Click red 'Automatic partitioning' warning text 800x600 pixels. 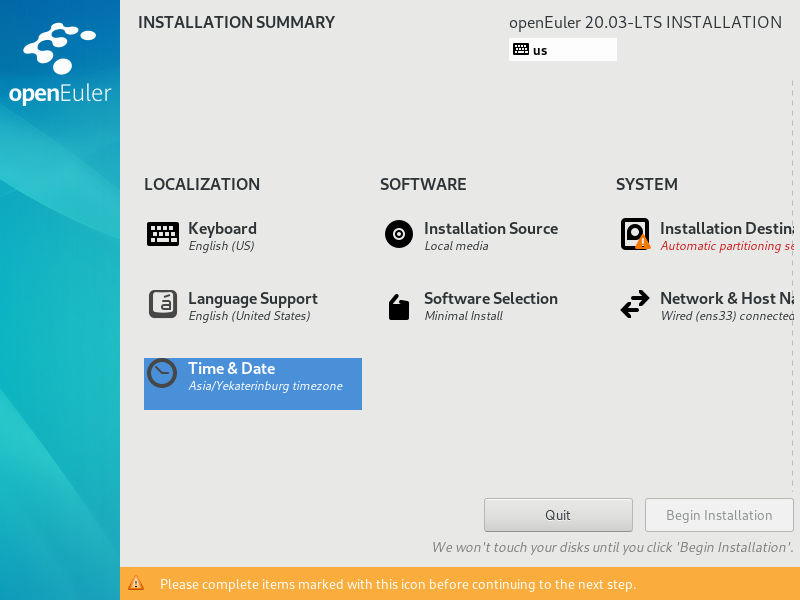[727, 246]
